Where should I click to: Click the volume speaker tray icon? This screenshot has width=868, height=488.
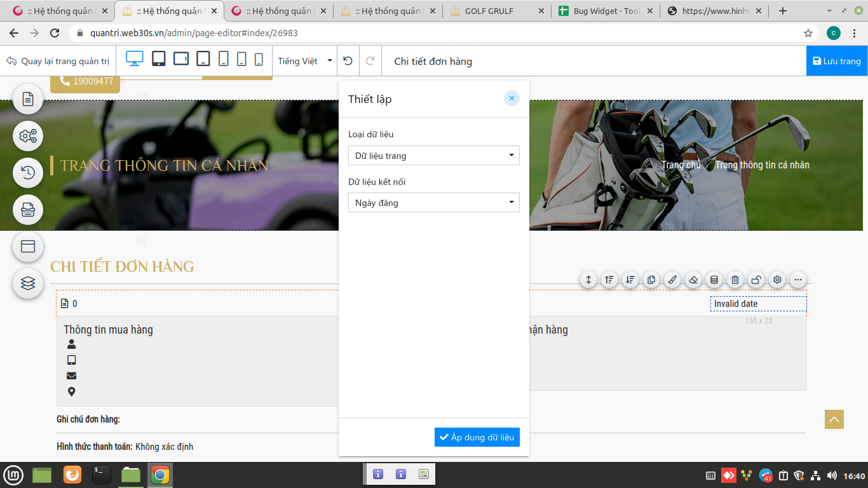click(x=832, y=475)
